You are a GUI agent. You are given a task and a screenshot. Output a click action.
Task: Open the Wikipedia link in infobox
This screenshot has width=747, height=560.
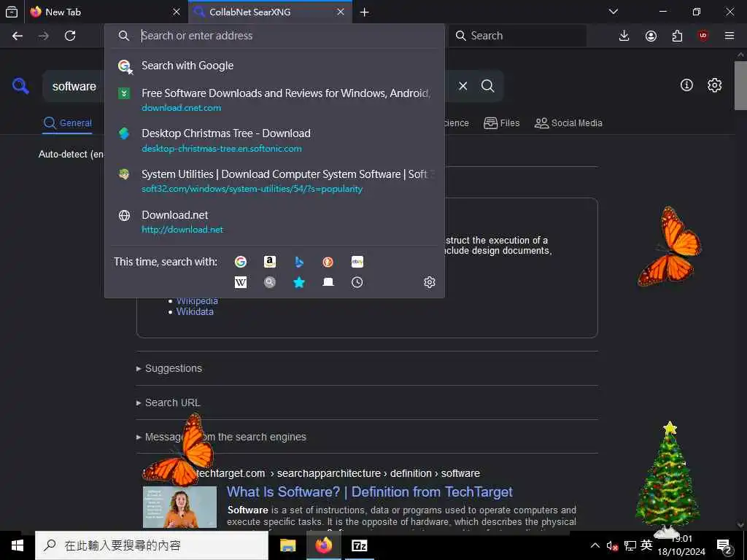[197, 301]
